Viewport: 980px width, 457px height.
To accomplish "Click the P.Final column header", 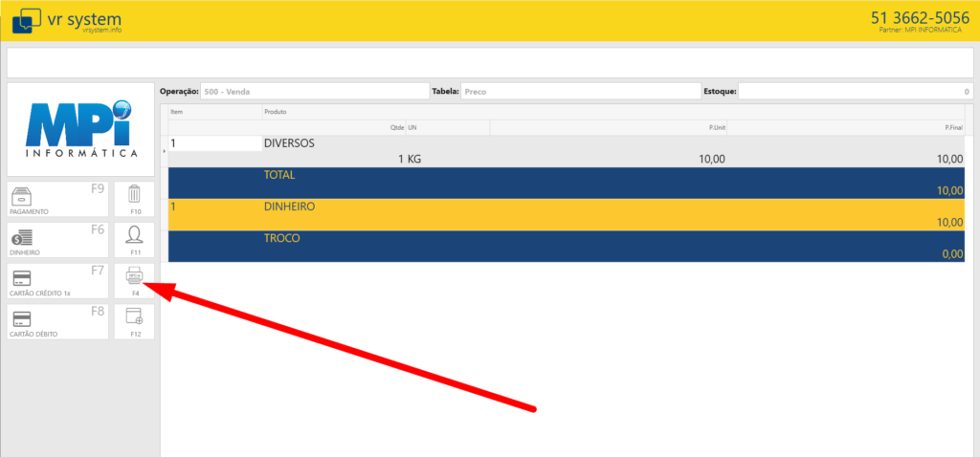I will [x=951, y=127].
